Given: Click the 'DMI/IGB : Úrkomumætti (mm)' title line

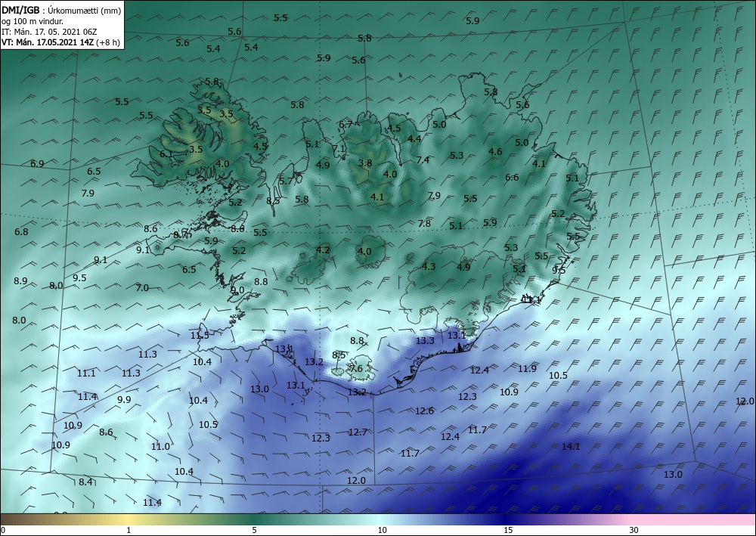Looking at the screenshot, I should 61,10.
